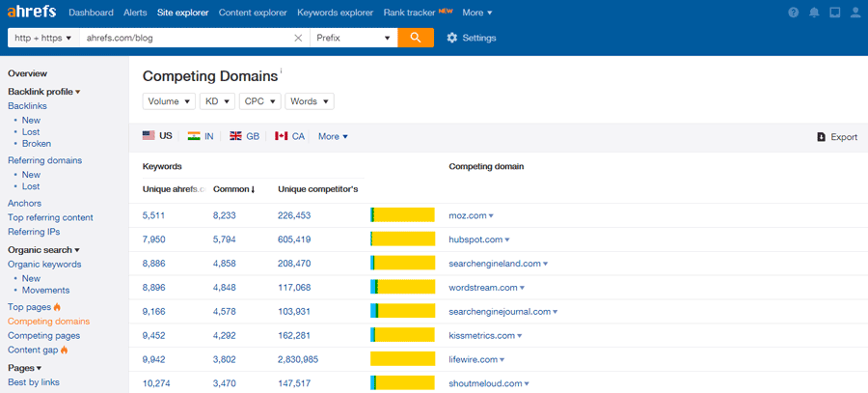Collapse the Organic search section
This screenshot has height=393, width=868.
pos(43,250)
